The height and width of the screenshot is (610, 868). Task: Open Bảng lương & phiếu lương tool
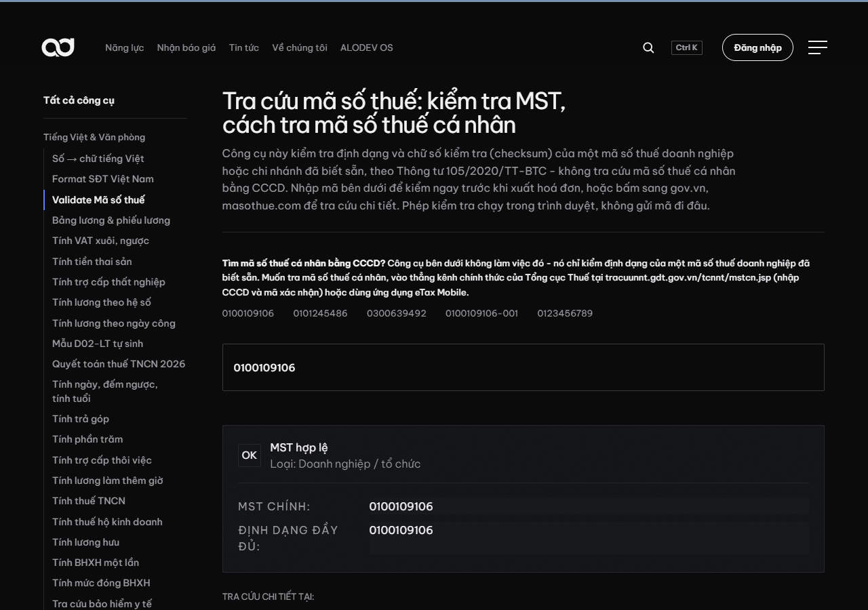click(x=111, y=220)
